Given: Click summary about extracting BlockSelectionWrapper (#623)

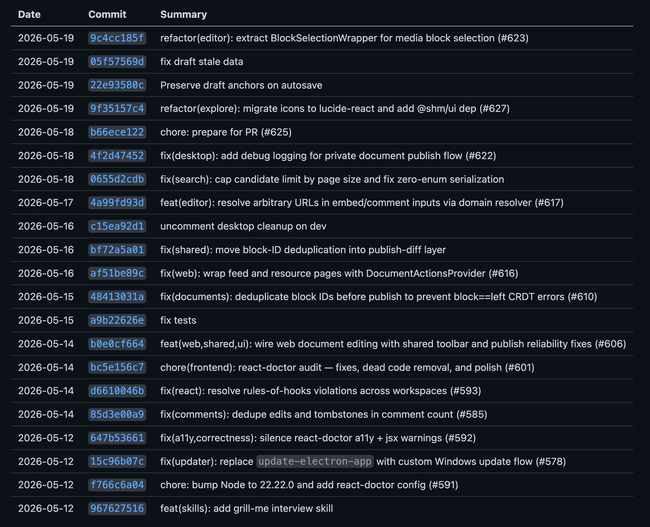Looking at the screenshot, I should pyautogui.click(x=344, y=38).
